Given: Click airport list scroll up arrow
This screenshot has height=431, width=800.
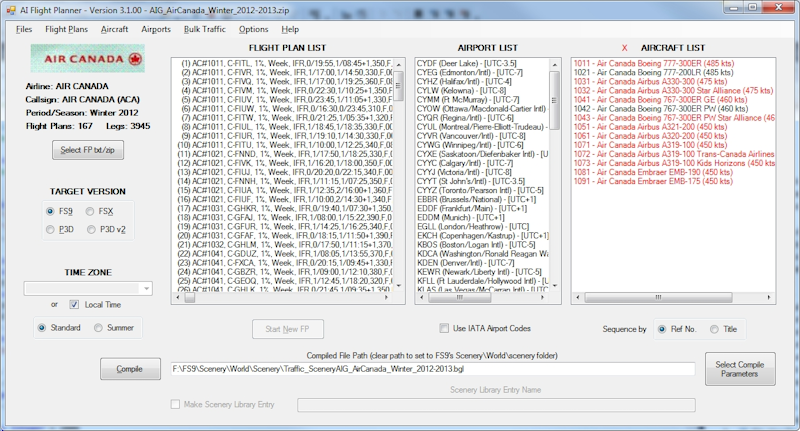Looking at the screenshot, I should click(x=555, y=64).
